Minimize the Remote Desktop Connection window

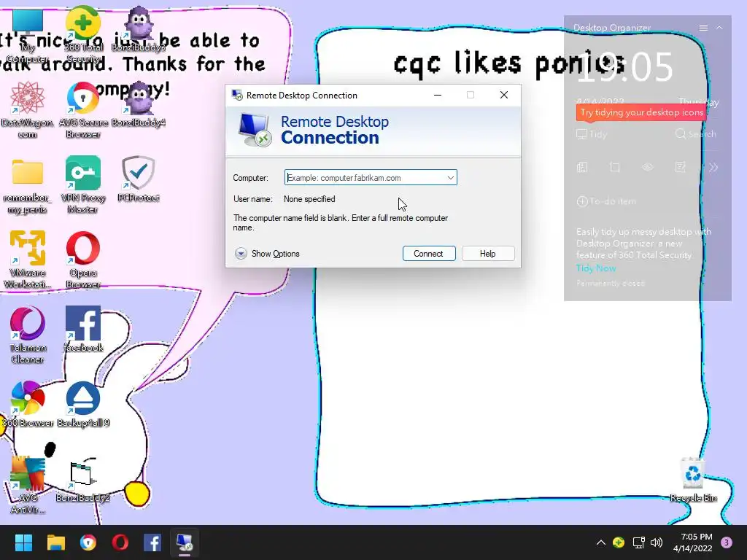point(438,96)
